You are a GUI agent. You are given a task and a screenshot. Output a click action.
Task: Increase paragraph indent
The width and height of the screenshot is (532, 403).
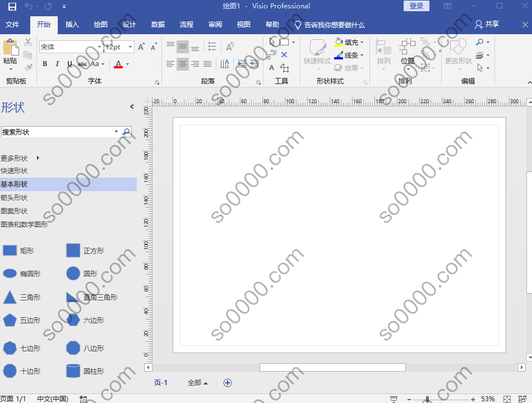tap(255, 64)
